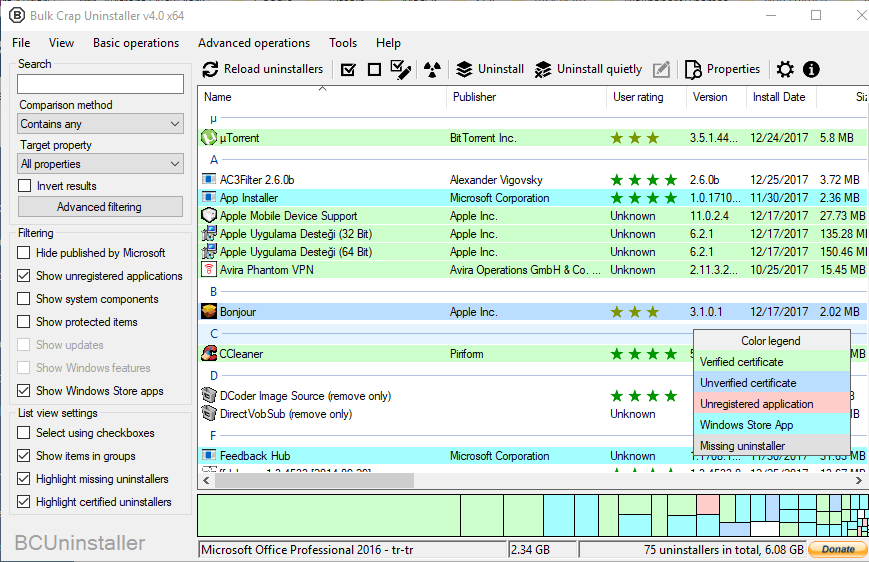869x562 pixels.
Task: Sort by the Name column header
Action: (x=322, y=96)
